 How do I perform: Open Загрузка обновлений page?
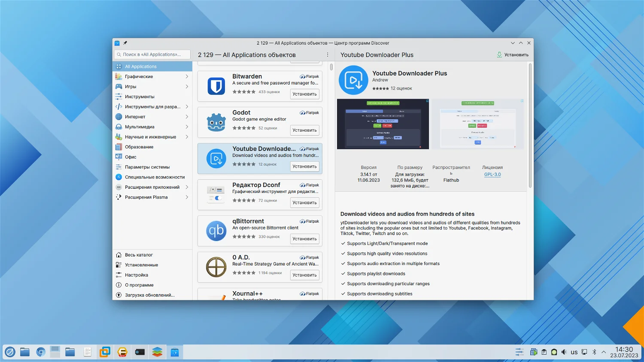pyautogui.click(x=152, y=295)
